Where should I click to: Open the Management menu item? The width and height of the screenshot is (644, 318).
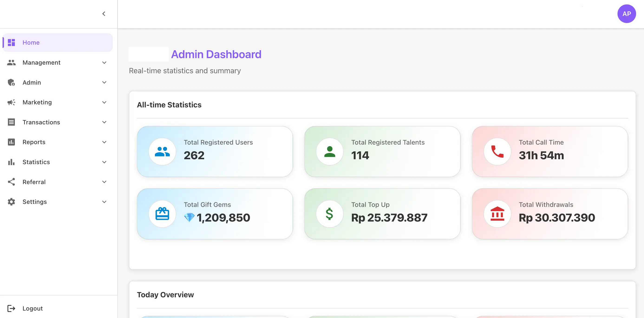(x=58, y=63)
